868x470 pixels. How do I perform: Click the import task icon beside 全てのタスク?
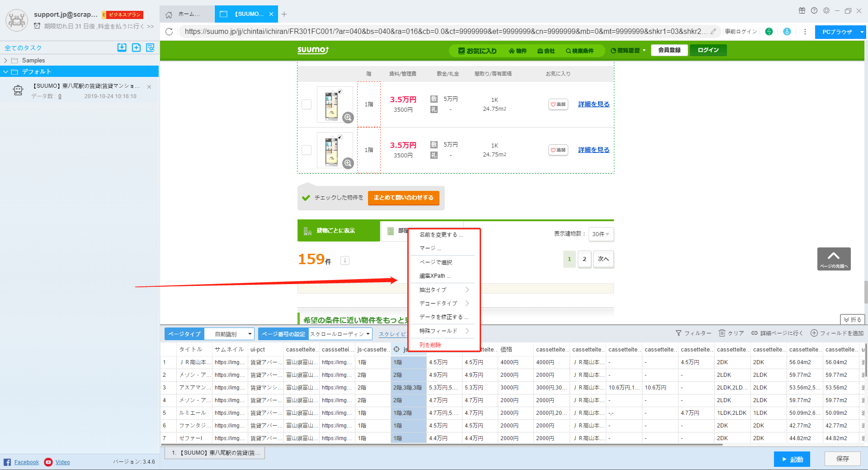click(x=122, y=47)
